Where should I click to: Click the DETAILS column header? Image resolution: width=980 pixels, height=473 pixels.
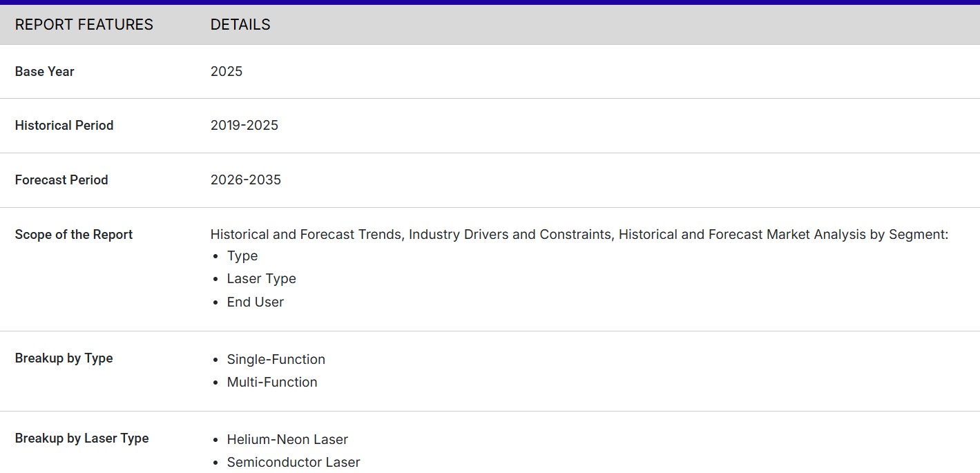click(240, 25)
